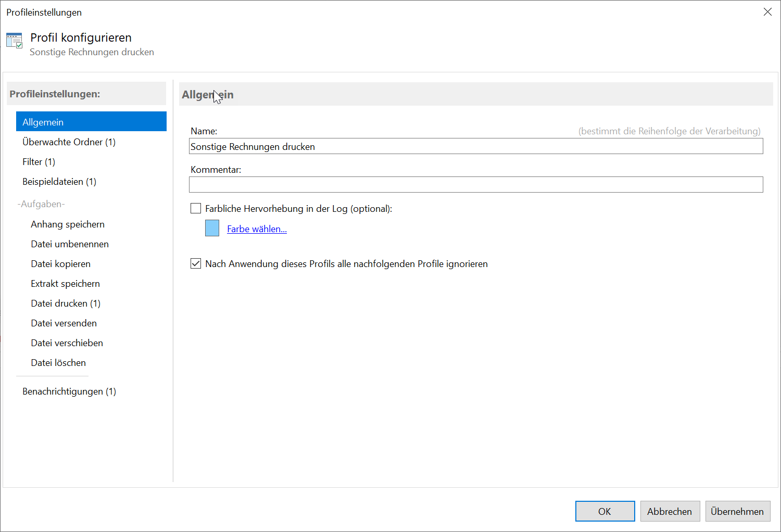This screenshot has height=532, width=781.
Task: Click the Übernehmen button
Action: click(737, 511)
